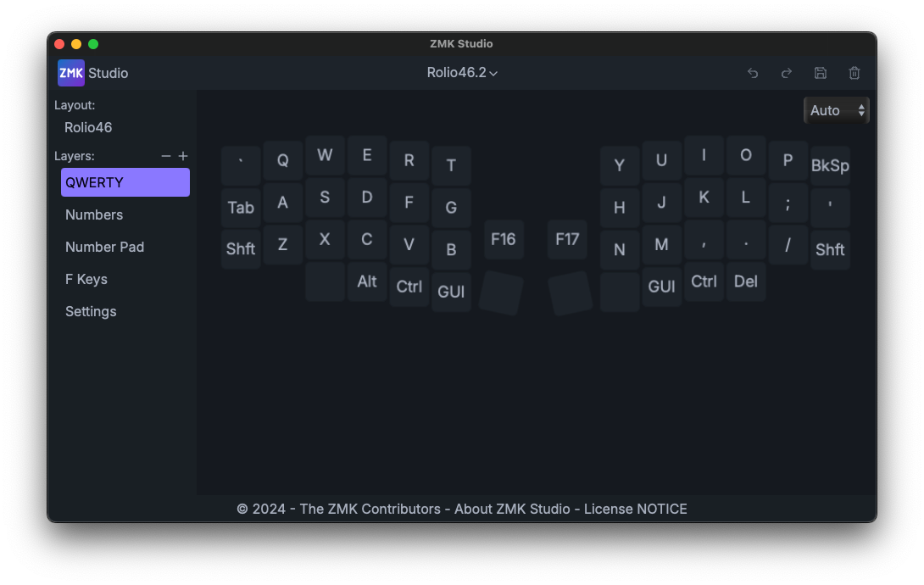Click the P key
Screen dimensions: 924x585
click(x=788, y=160)
